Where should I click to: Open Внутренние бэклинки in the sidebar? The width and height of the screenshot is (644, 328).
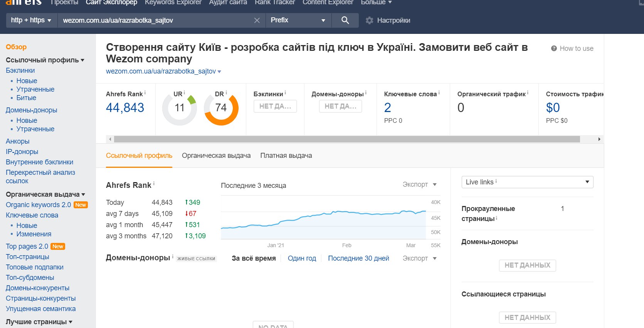[x=39, y=162]
